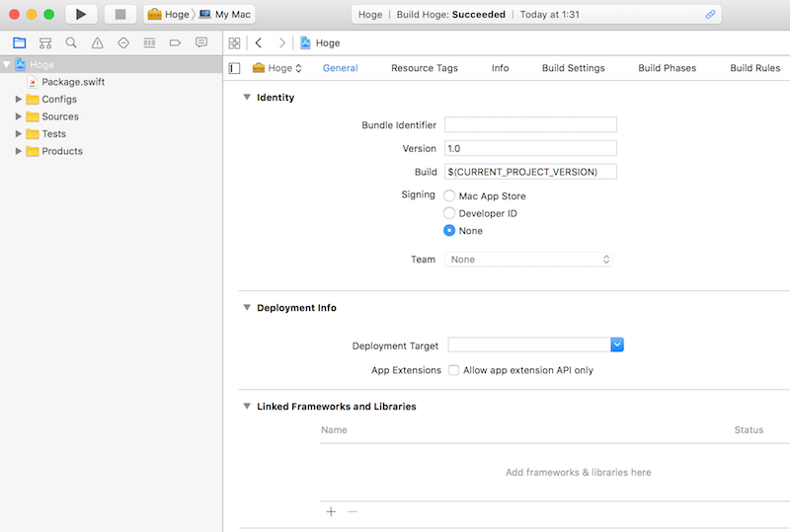Open the Project navigator folder icon

click(19, 42)
